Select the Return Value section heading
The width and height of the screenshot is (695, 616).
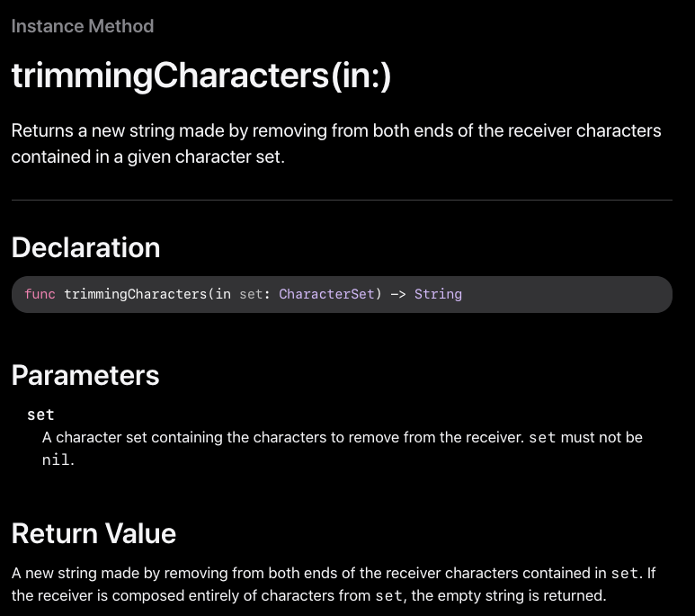point(94,533)
